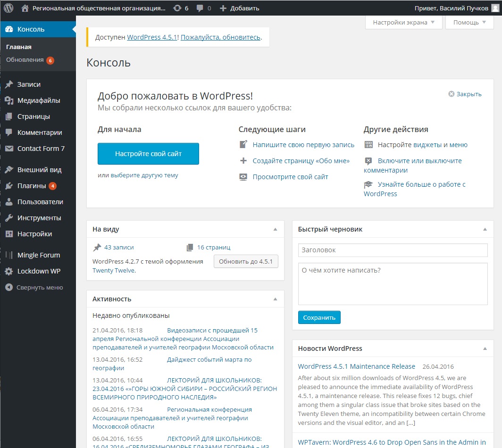
Task: Open the Mingle Forum menu item
Action: [38, 255]
